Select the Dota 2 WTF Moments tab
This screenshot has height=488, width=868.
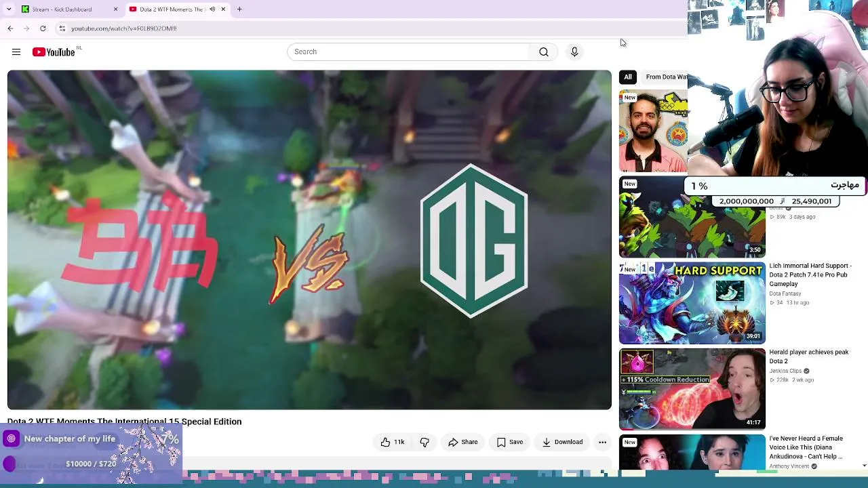click(178, 9)
